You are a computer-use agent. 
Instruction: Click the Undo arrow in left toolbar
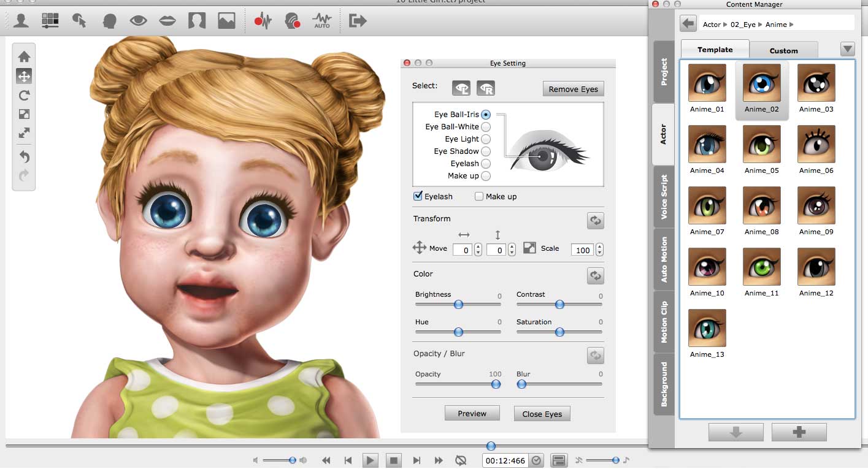pyautogui.click(x=24, y=156)
